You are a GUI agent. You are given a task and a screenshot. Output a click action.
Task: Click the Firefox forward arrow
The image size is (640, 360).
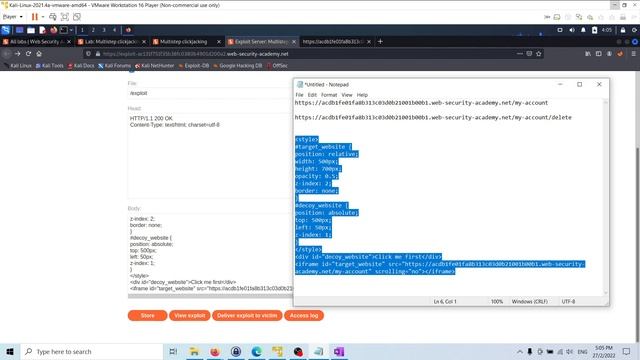pos(18,53)
